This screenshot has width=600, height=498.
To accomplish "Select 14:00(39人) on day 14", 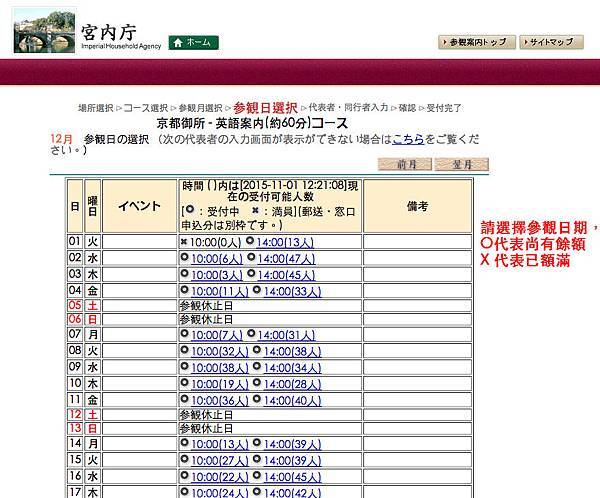I will tap(292, 444).
